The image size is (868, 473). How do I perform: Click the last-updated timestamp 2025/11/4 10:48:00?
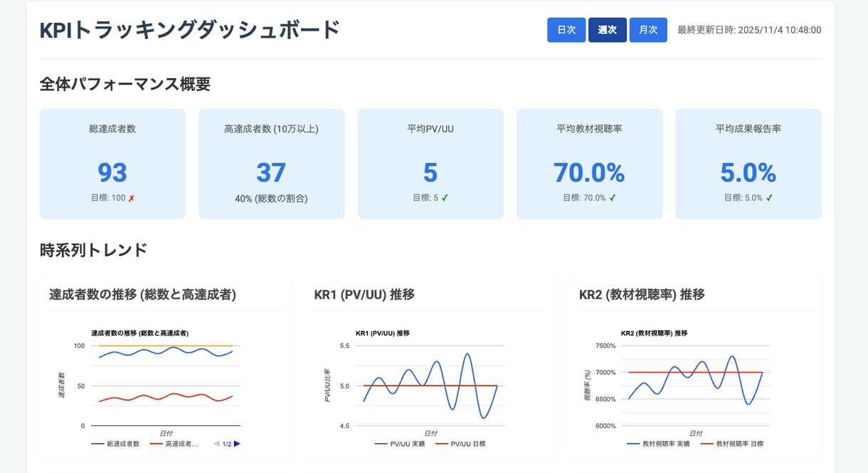pos(780,30)
